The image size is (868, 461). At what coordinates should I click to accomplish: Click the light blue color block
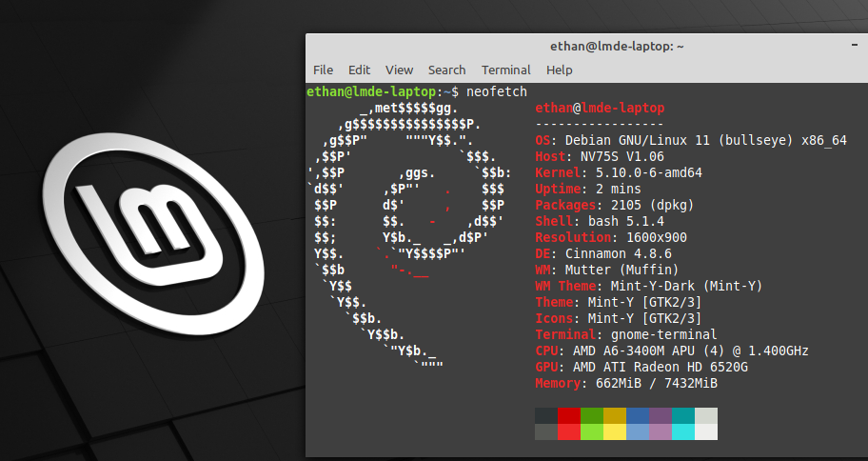tap(638, 432)
